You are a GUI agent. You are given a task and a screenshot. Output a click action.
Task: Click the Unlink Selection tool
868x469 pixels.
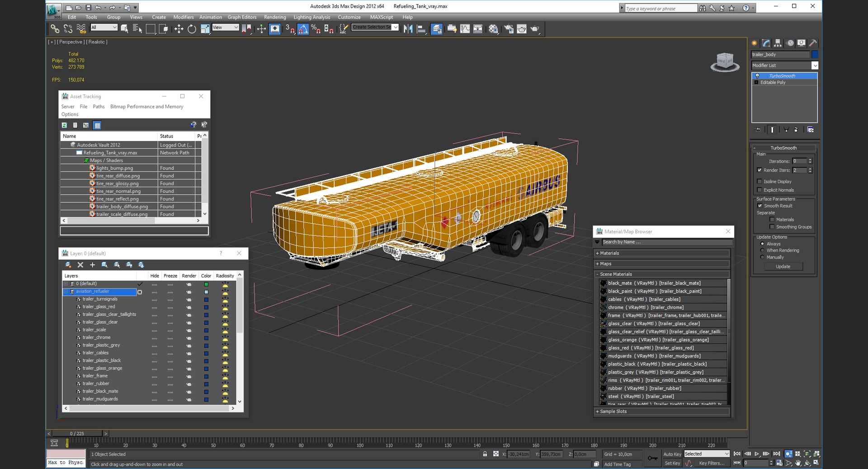pyautogui.click(x=68, y=29)
